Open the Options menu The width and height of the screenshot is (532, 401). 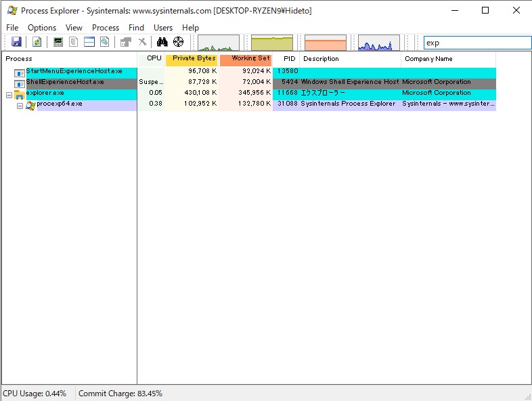coord(42,28)
